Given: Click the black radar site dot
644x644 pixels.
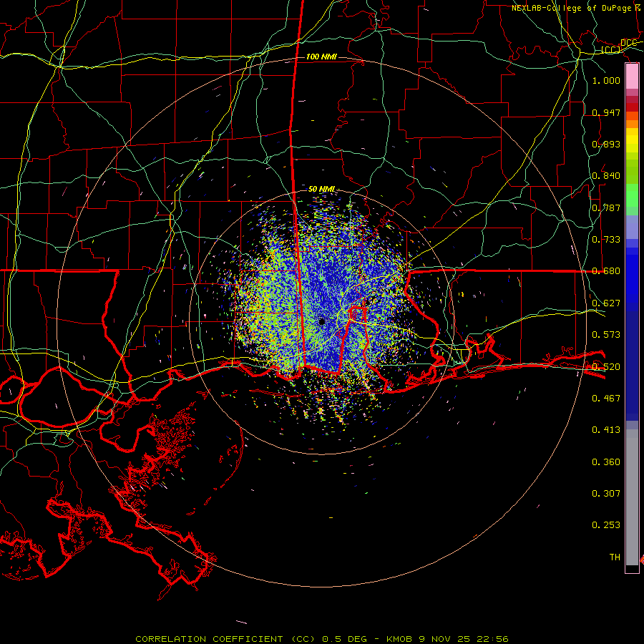Looking at the screenshot, I should [x=321, y=321].
